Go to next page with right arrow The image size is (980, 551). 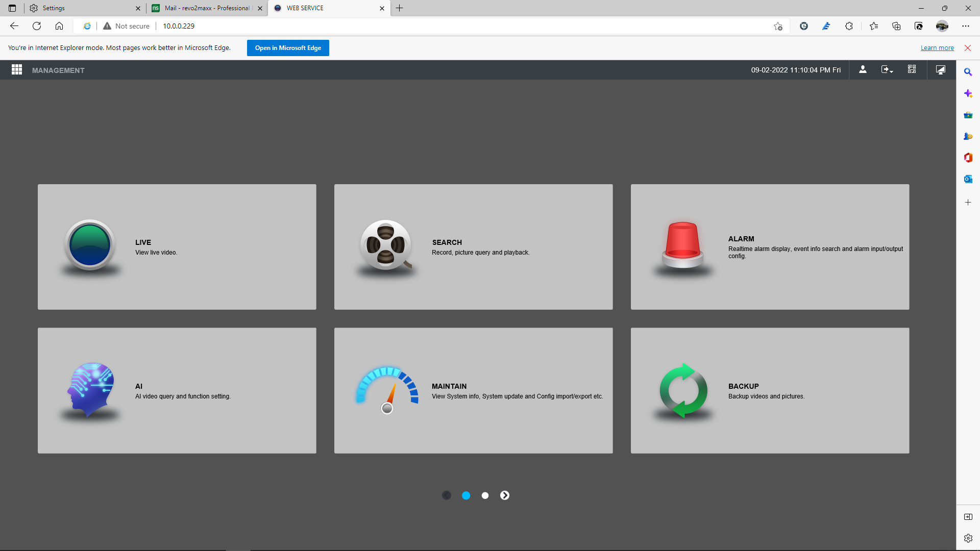[x=505, y=495]
